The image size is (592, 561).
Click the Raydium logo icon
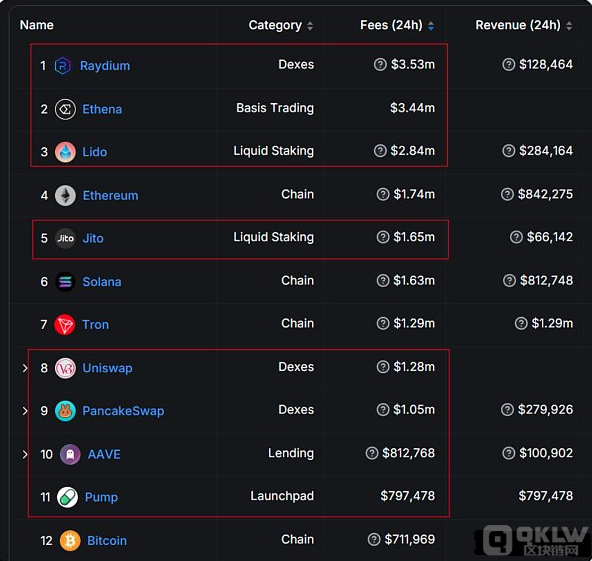(x=62, y=66)
